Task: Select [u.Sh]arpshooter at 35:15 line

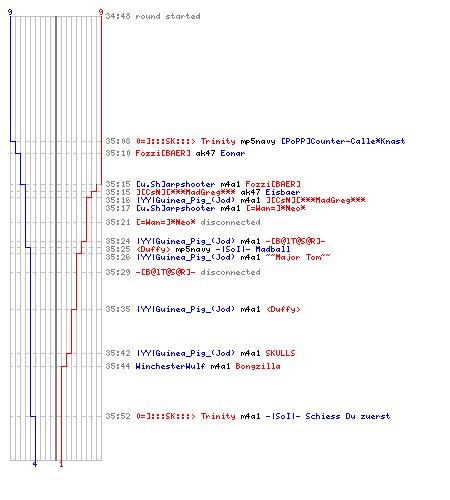Action: tap(176, 184)
